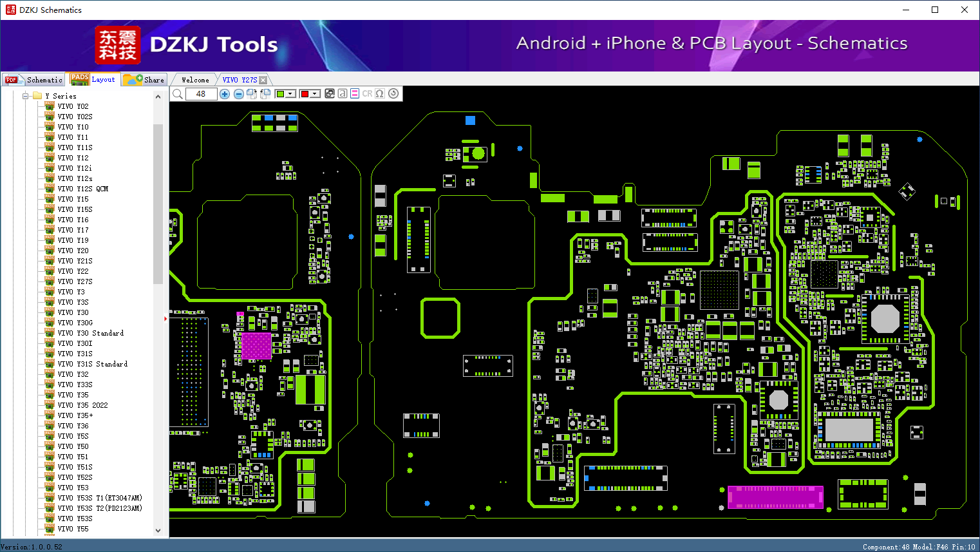Click the pink-bars toolbar icon
Image resolution: width=980 pixels, height=552 pixels.
[x=355, y=94]
